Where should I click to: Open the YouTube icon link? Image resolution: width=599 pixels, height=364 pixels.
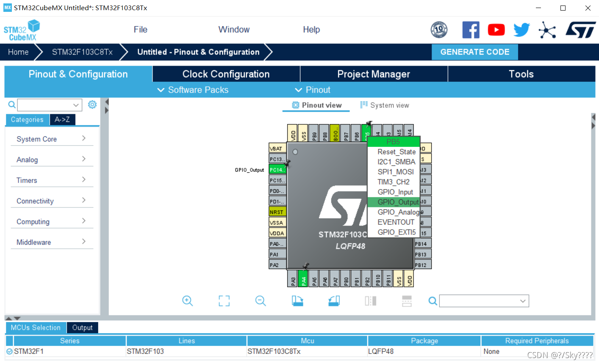[x=496, y=30]
